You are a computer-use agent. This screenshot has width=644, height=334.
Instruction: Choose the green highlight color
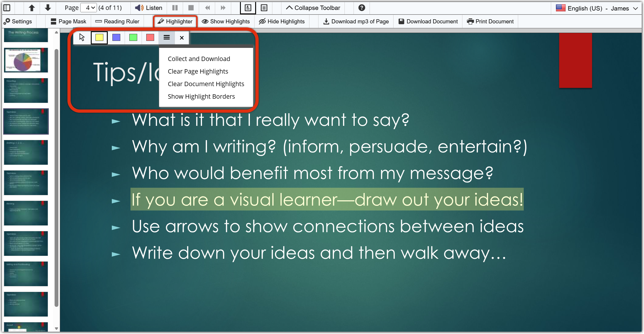[x=133, y=38]
